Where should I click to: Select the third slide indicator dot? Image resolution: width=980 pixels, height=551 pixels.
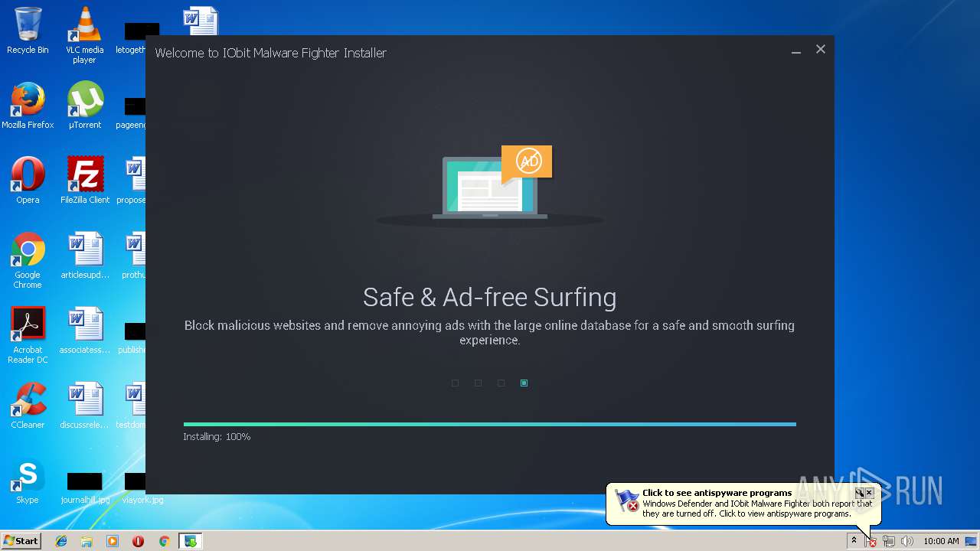tap(501, 383)
